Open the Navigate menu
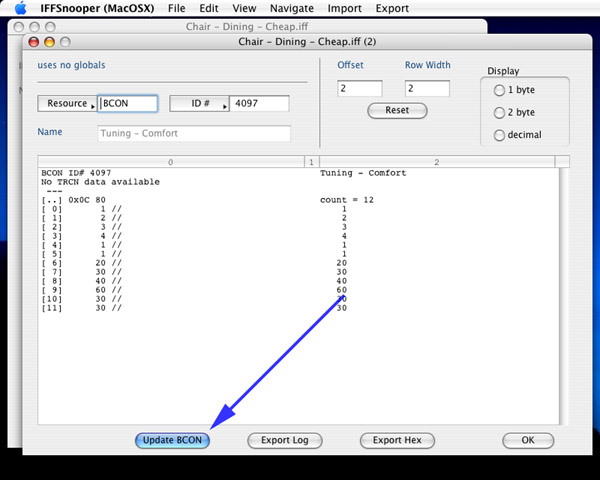The width and height of the screenshot is (600, 480). click(291, 8)
